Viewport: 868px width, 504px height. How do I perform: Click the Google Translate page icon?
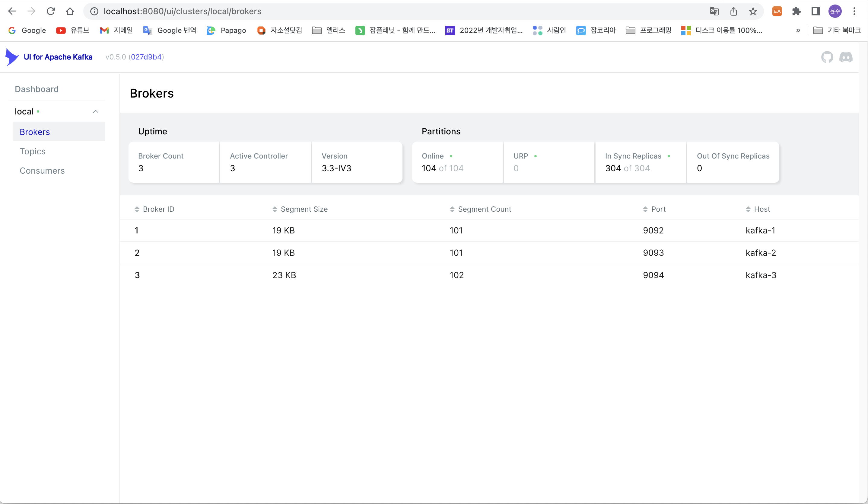pyautogui.click(x=714, y=11)
